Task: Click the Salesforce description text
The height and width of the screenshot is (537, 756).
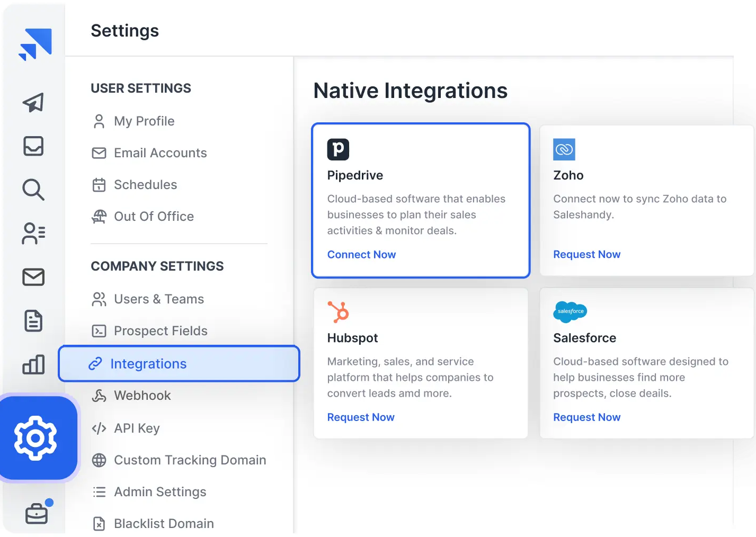Action: pos(641,378)
